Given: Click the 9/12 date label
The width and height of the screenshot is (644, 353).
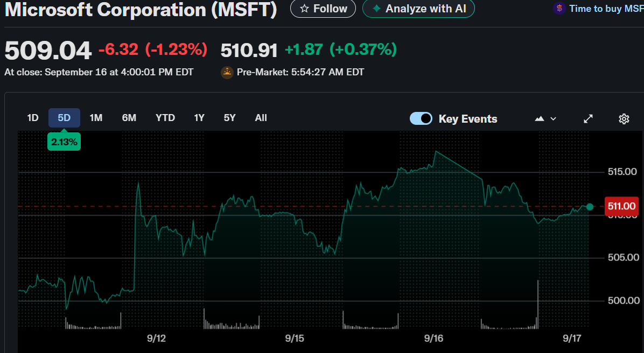Looking at the screenshot, I should pyautogui.click(x=157, y=338).
